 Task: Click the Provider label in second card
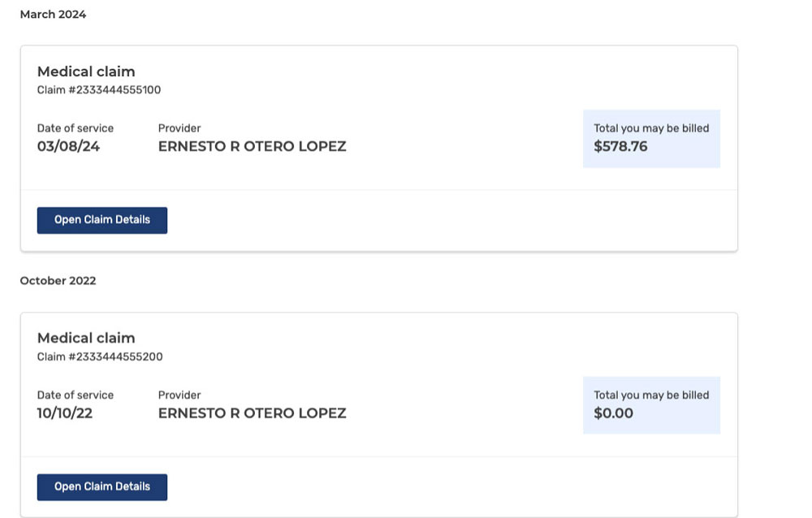(179, 395)
